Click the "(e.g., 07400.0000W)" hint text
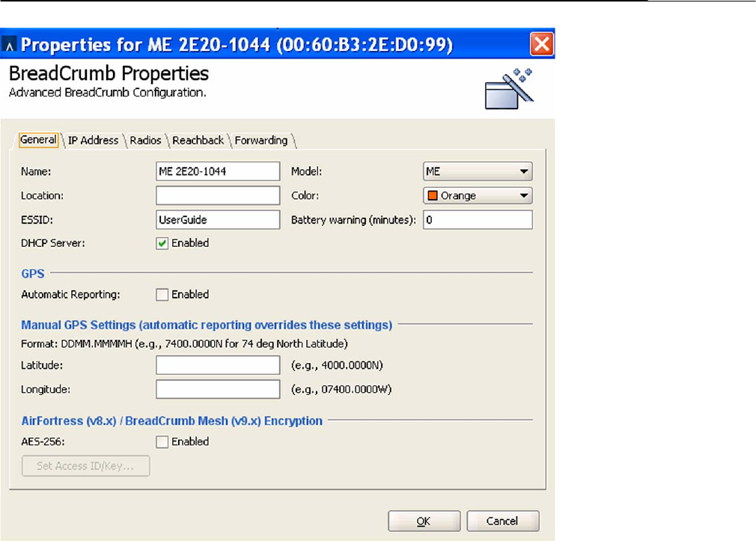 pos(341,389)
